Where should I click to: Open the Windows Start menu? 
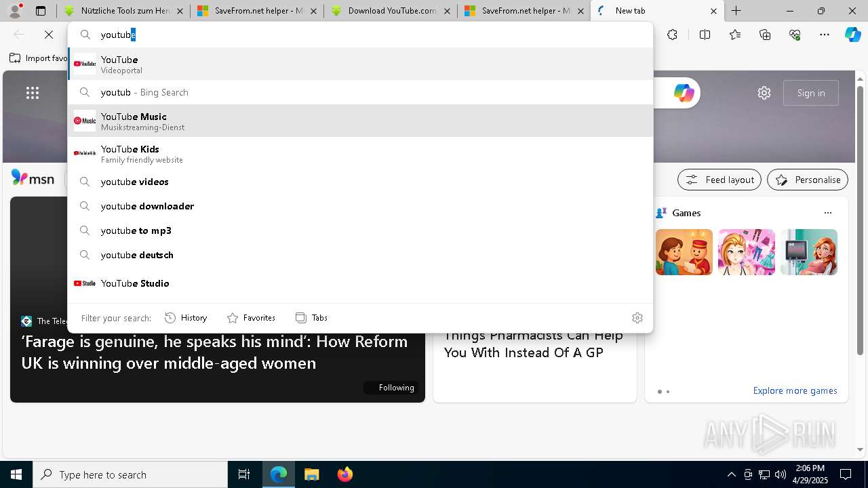16,474
